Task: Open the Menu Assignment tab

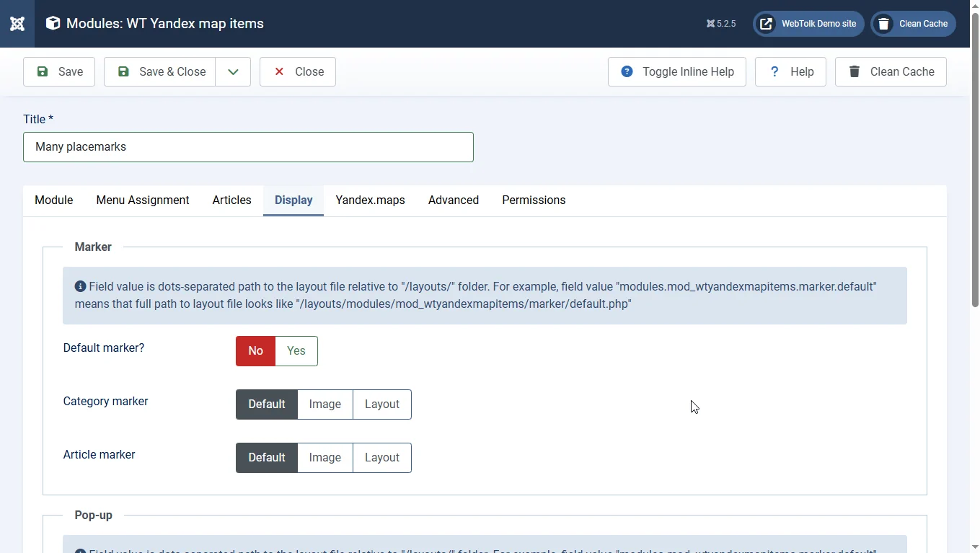Action: [143, 200]
